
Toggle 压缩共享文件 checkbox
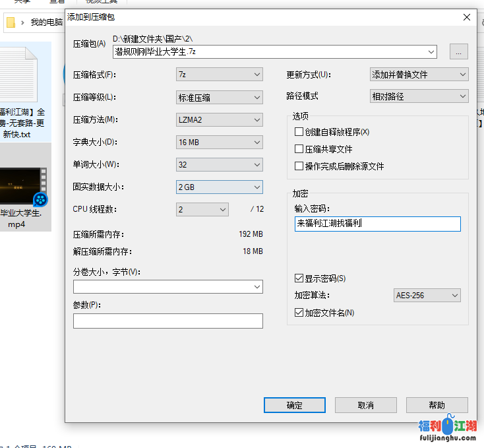tap(299, 149)
